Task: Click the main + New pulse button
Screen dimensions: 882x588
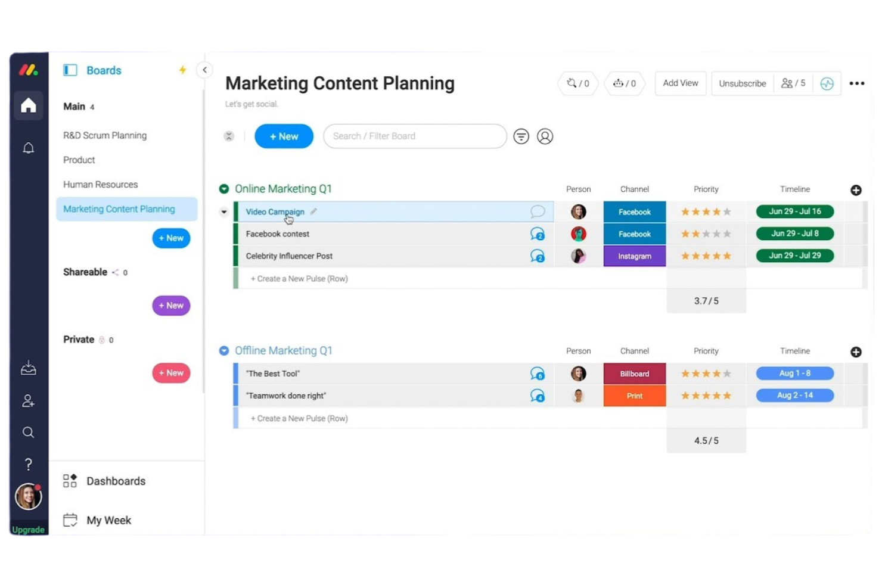Action: (284, 136)
